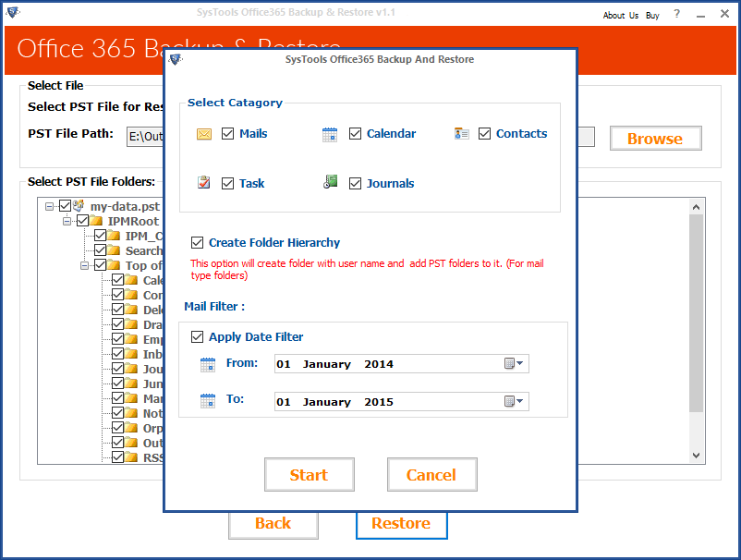Uncheck the Top of folder checkbox
Viewport: 741px width, 560px height.
click(100, 264)
